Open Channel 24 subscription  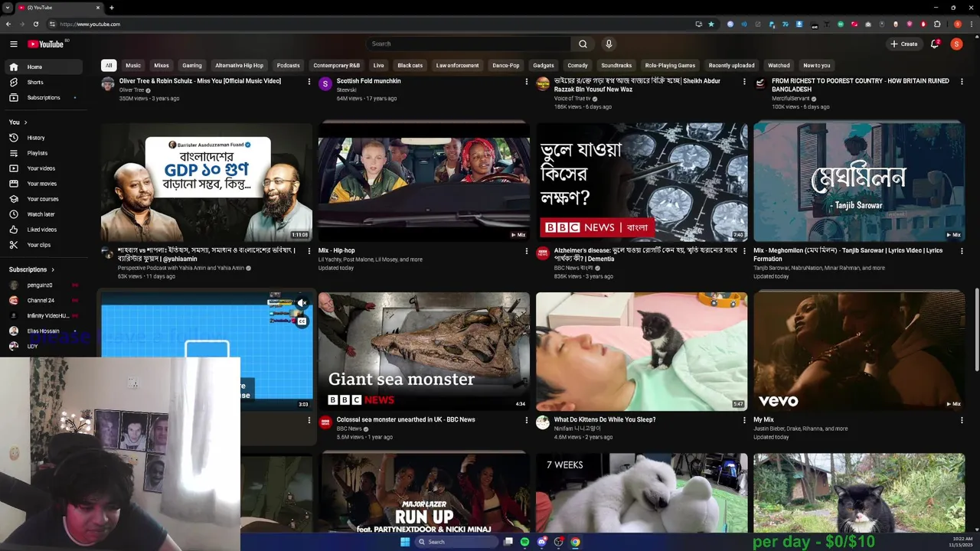(42, 300)
